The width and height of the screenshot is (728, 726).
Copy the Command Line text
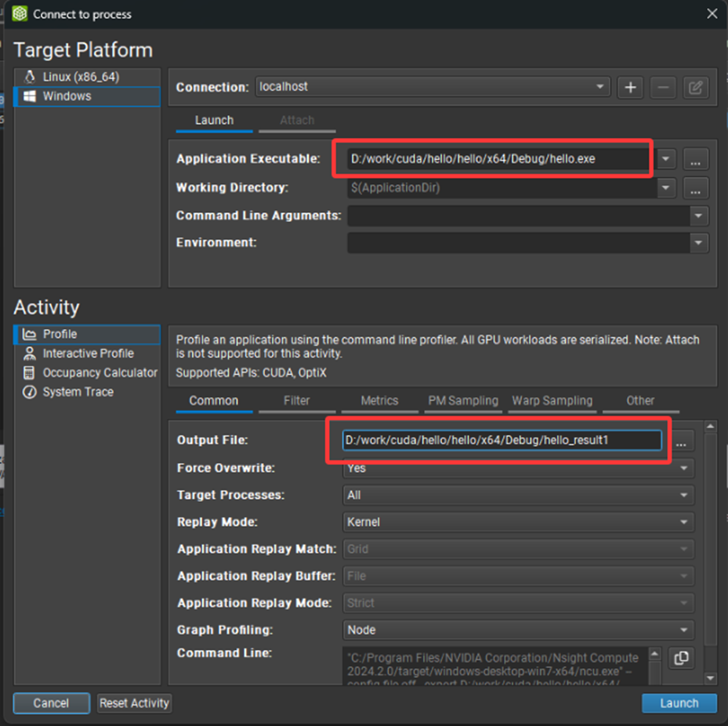[x=681, y=658]
